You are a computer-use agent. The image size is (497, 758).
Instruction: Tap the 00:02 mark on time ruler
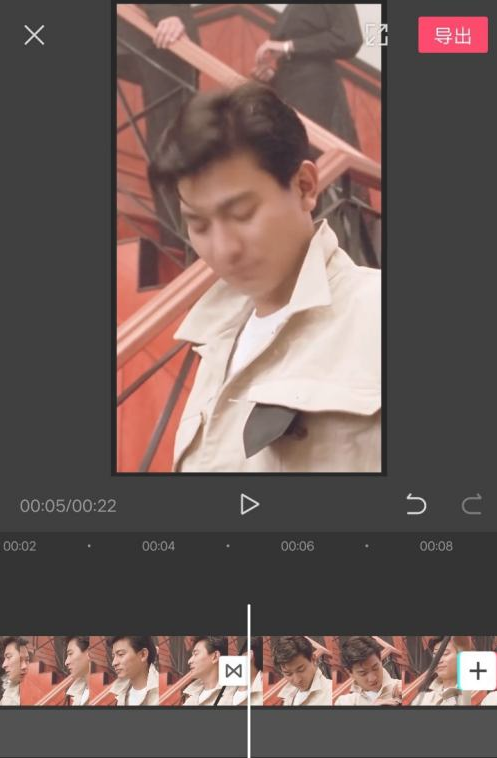point(20,546)
